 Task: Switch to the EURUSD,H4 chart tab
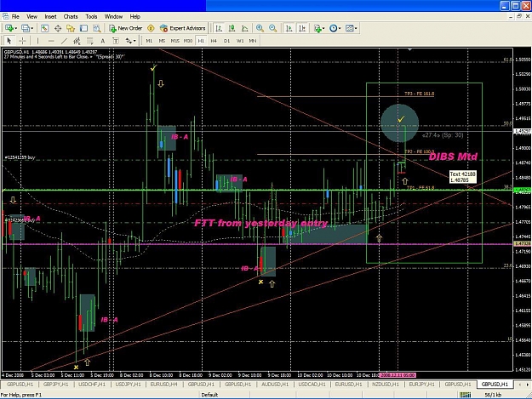164,385
